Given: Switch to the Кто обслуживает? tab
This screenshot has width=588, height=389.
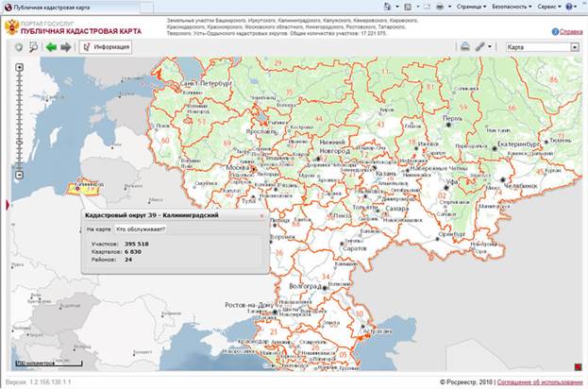Looking at the screenshot, I should click(141, 229).
